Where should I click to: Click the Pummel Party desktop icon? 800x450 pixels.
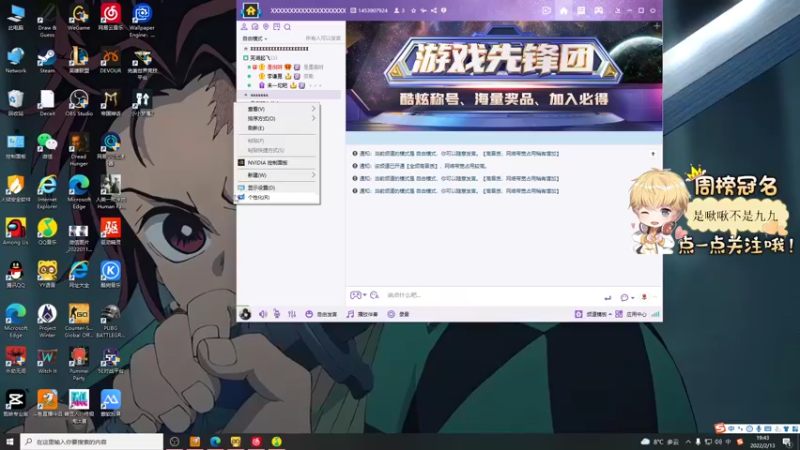pos(79,364)
